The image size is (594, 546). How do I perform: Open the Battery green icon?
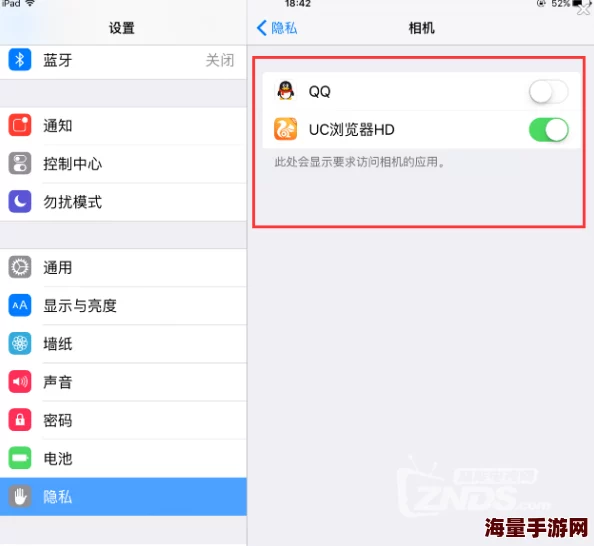point(20,458)
